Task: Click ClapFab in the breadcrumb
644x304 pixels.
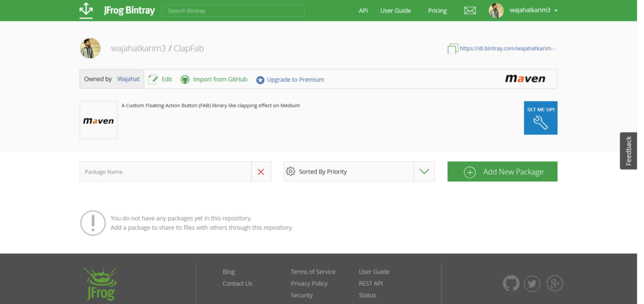Action: pos(189,48)
